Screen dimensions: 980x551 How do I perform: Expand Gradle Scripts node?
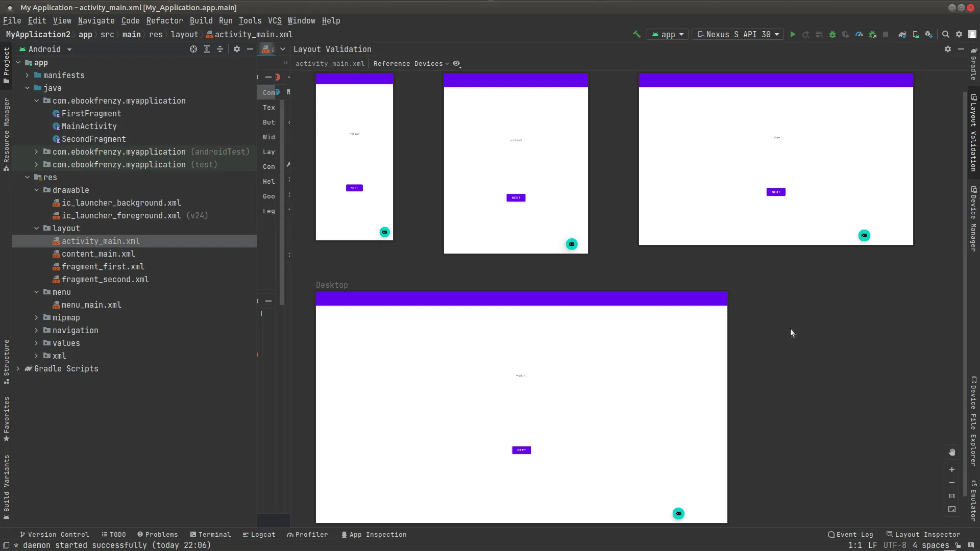(18, 368)
